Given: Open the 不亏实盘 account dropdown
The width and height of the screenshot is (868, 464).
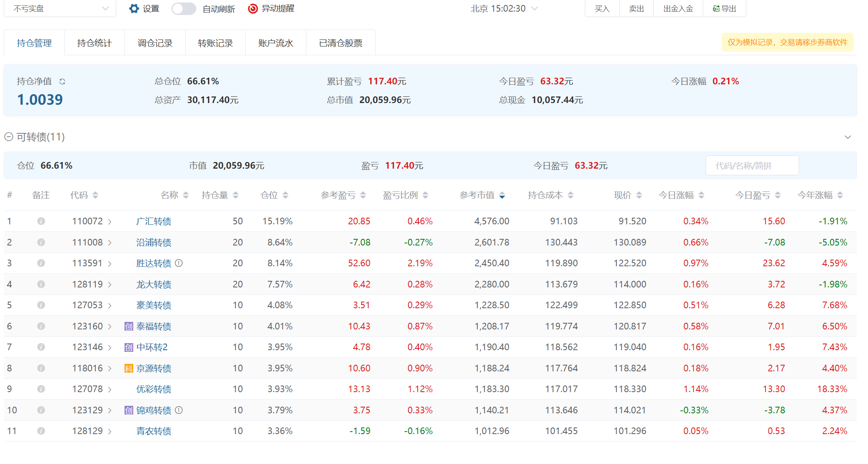Looking at the screenshot, I should [60, 9].
